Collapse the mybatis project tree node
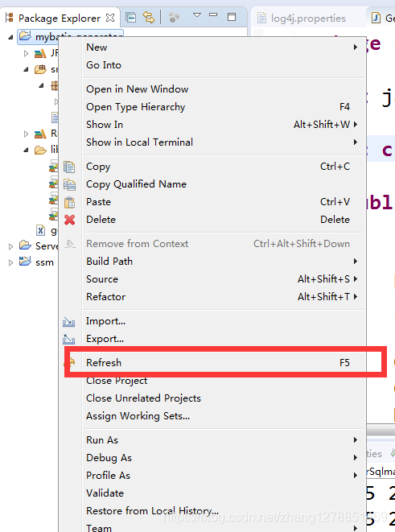Image resolution: width=395 pixels, height=532 pixels. [x=10, y=37]
